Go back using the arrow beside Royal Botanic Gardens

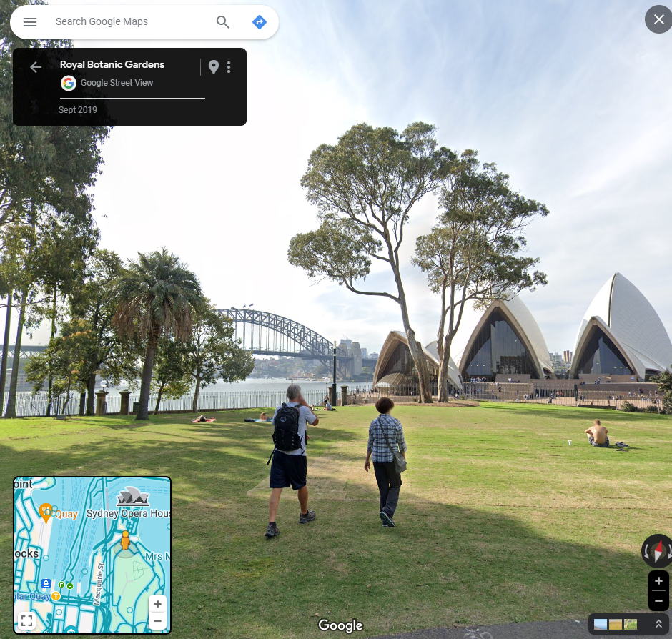pyautogui.click(x=36, y=67)
